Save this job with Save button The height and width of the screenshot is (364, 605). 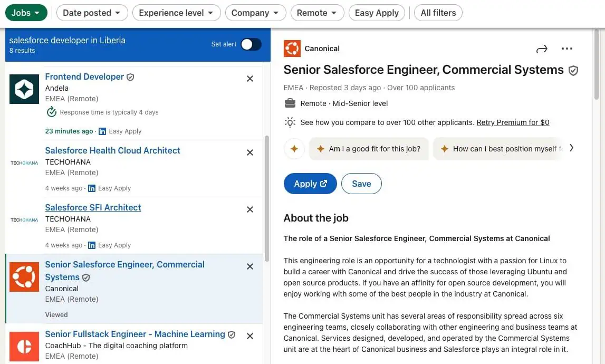pyautogui.click(x=361, y=184)
